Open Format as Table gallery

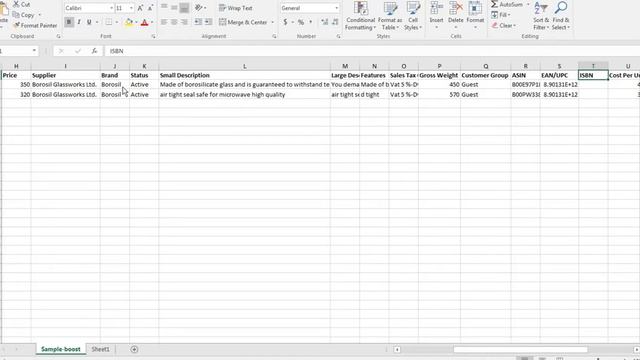coord(390,16)
